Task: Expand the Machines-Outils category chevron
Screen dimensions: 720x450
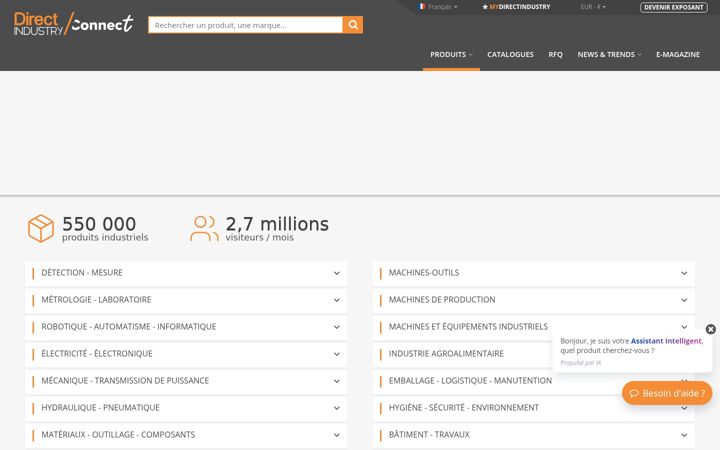Action: (x=684, y=273)
